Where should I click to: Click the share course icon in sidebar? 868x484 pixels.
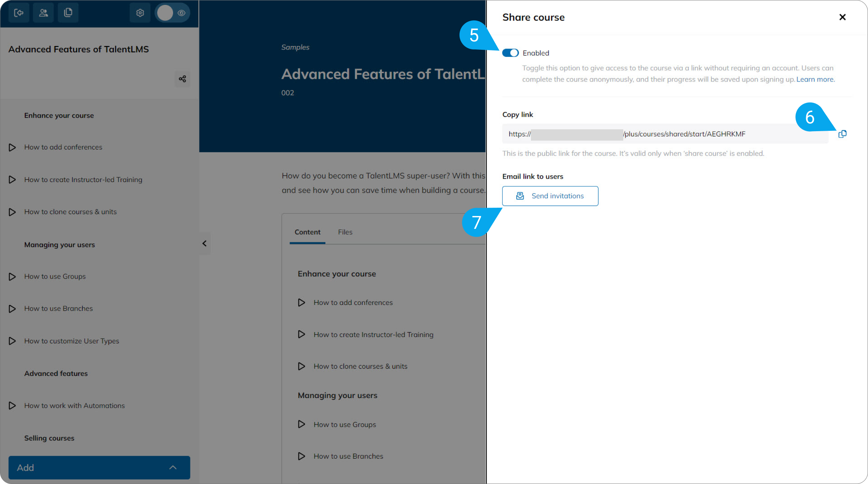pos(182,79)
